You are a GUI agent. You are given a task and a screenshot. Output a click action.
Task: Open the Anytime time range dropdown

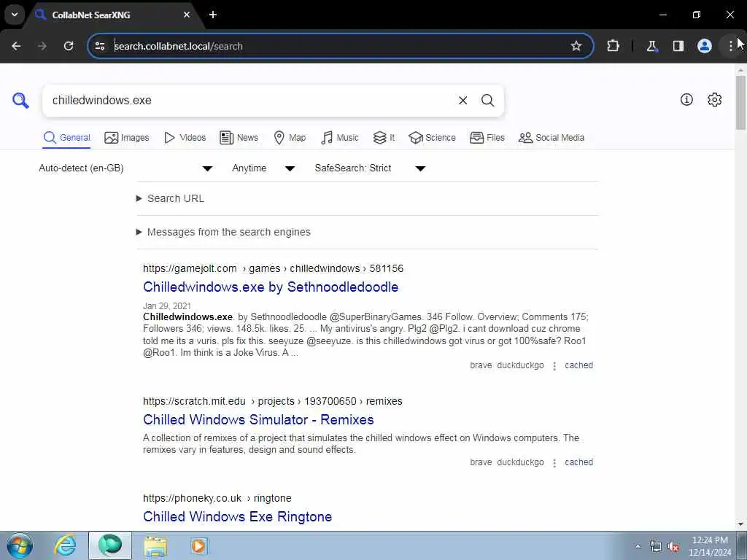pyautogui.click(x=263, y=168)
